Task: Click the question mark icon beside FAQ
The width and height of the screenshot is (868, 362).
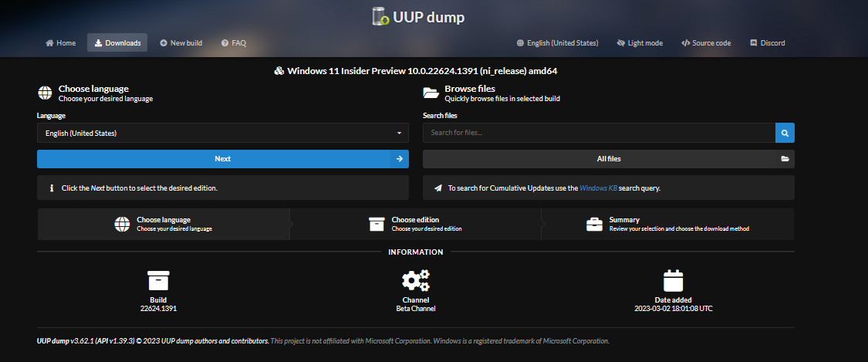Action: coord(225,42)
